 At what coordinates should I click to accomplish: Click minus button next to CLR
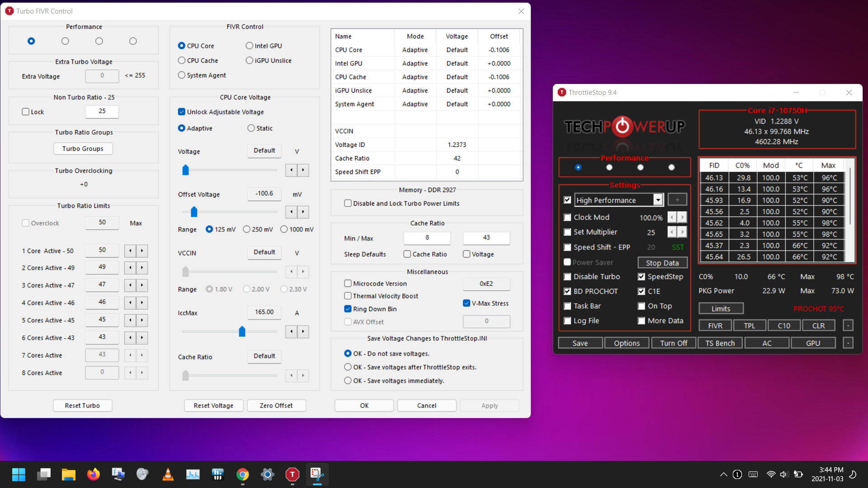(x=848, y=325)
